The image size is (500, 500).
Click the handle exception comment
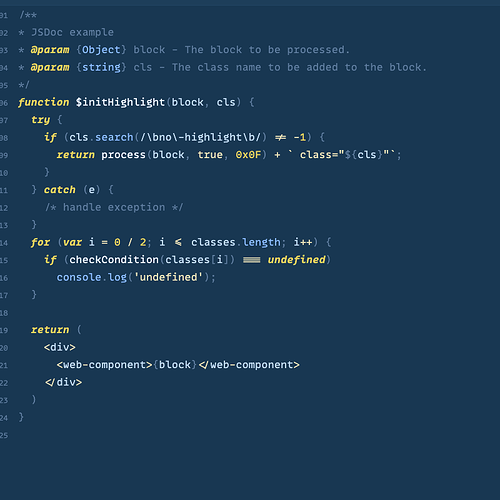[x=114, y=207]
